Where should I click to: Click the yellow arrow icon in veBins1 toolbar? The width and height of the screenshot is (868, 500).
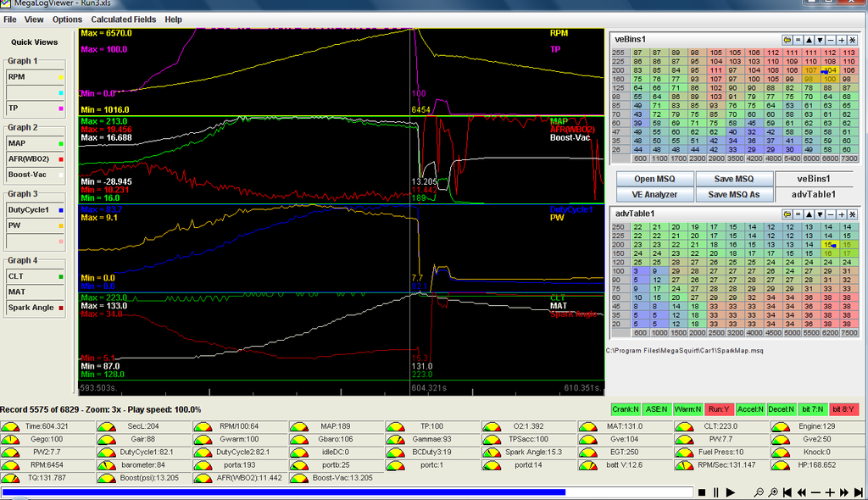tap(787, 40)
